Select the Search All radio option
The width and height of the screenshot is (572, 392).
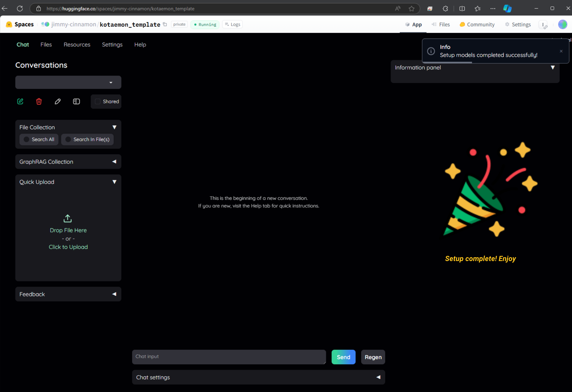click(x=27, y=139)
